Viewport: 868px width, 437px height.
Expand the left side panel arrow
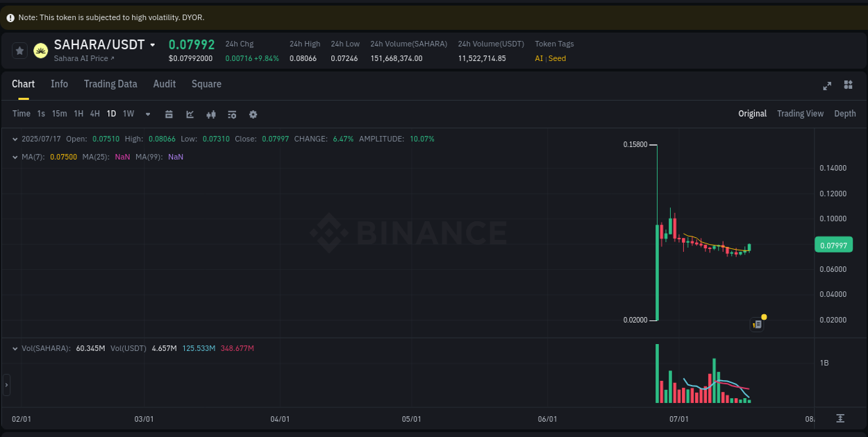[x=6, y=386]
